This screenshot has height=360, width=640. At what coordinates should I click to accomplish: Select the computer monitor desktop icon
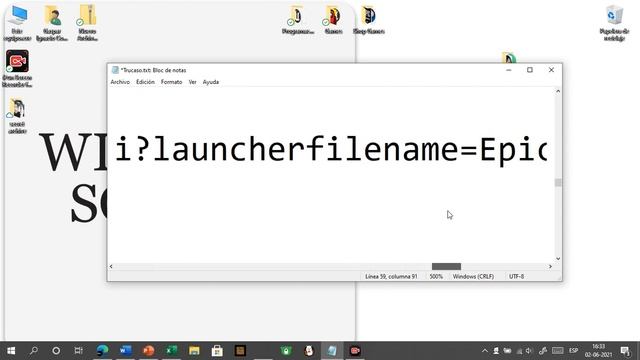17,23
